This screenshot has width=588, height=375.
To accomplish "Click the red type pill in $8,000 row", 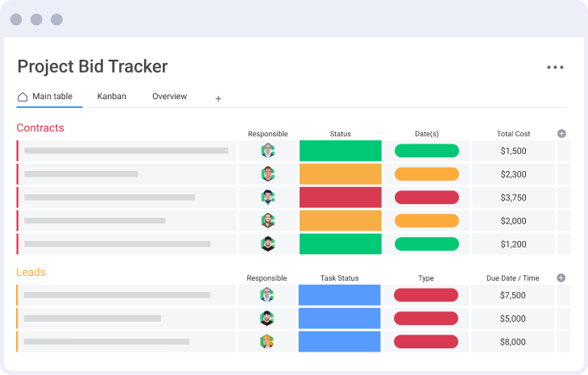I will click(x=425, y=342).
